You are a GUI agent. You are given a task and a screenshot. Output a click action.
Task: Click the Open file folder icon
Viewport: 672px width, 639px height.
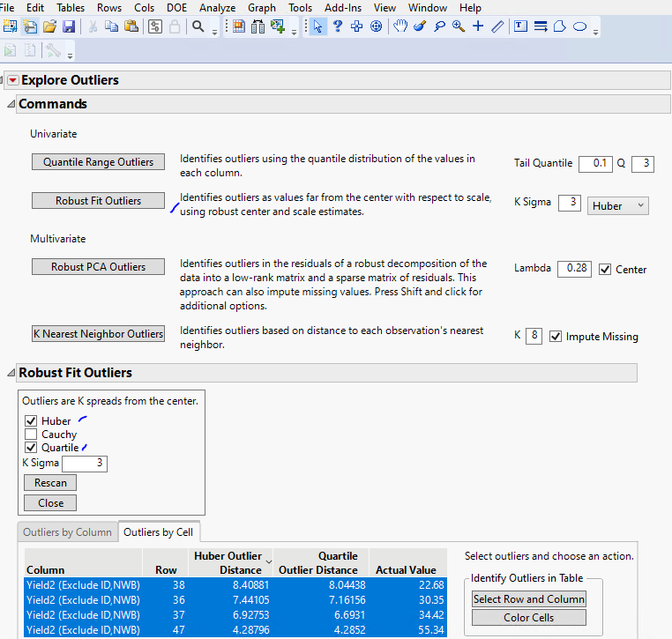(49, 26)
